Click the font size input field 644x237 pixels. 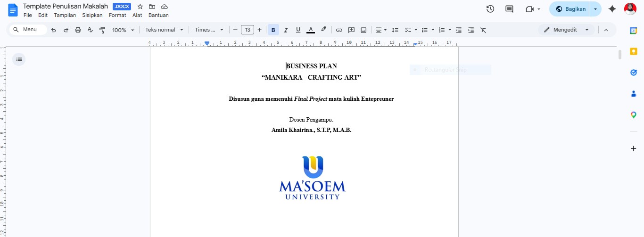point(248,30)
